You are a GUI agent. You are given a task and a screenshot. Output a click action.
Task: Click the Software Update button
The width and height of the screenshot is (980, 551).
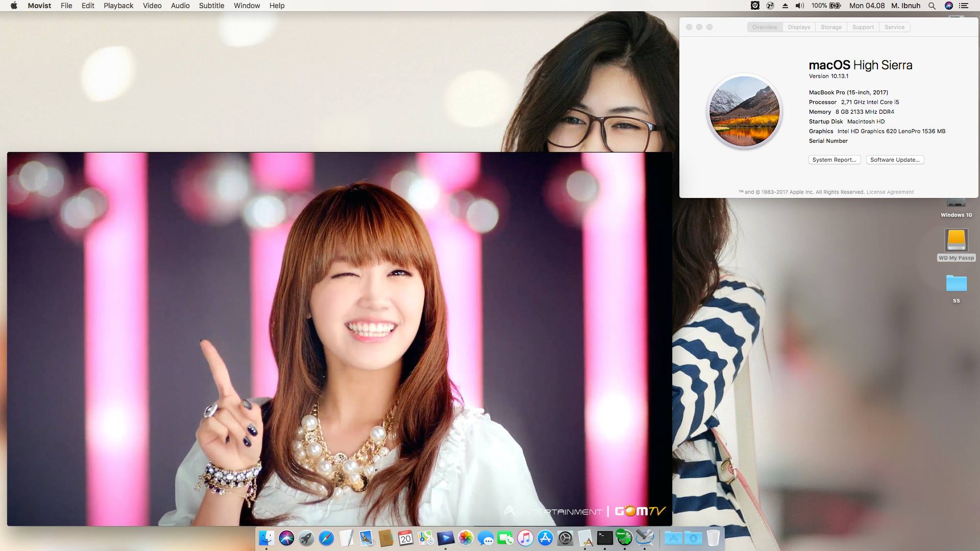coord(895,160)
